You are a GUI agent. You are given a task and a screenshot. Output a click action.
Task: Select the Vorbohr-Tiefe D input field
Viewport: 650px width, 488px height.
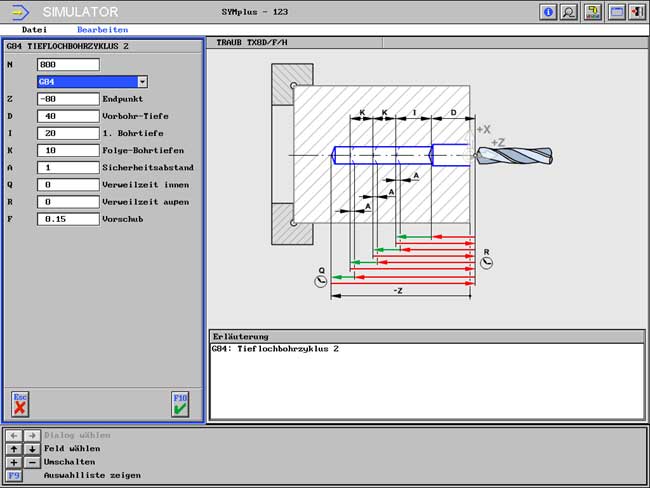67,116
